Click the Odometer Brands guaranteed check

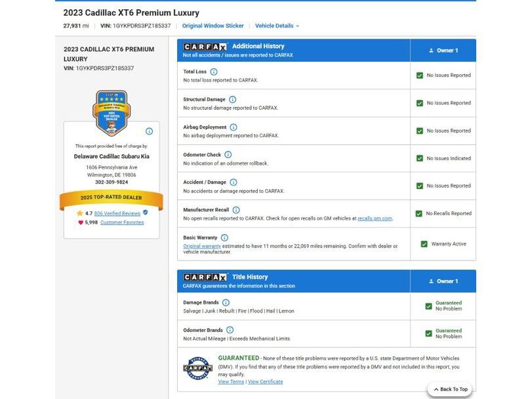click(x=428, y=333)
